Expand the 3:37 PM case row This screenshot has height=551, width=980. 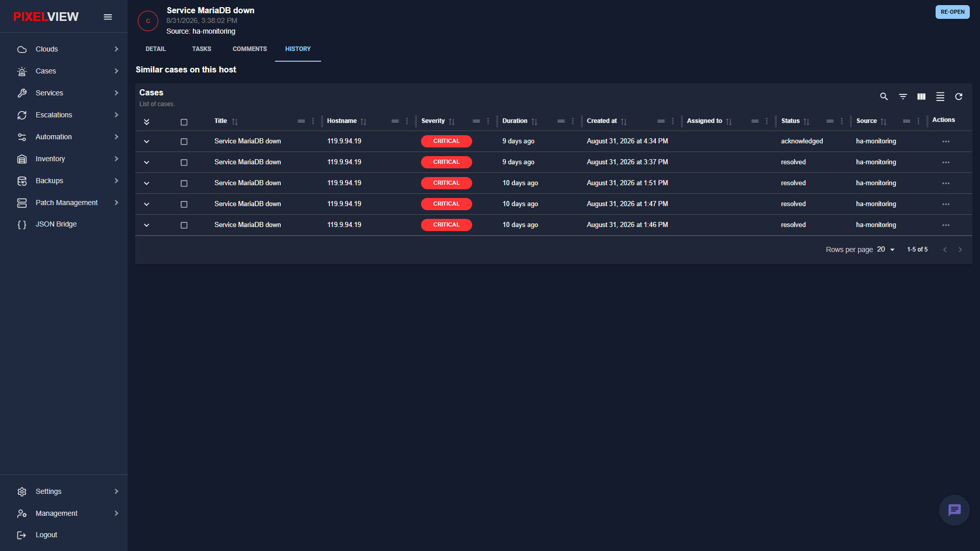point(146,162)
